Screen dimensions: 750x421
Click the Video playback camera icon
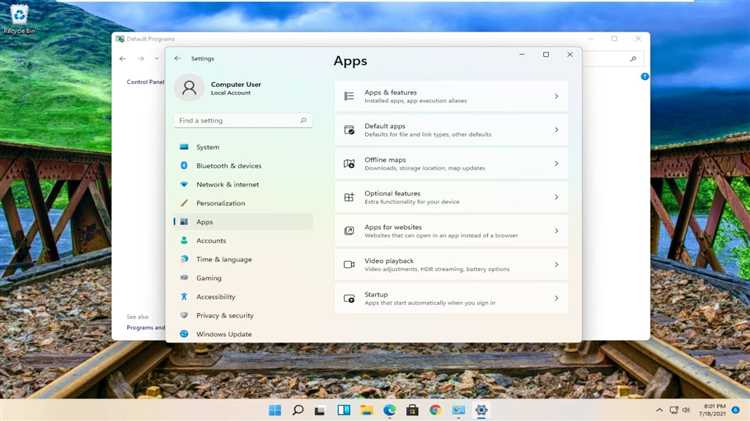[x=349, y=265]
